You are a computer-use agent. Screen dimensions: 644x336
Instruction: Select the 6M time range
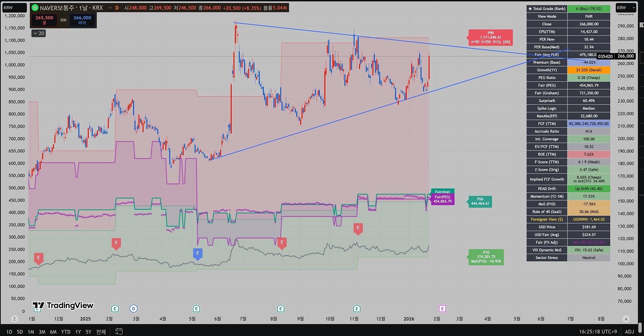point(53,332)
